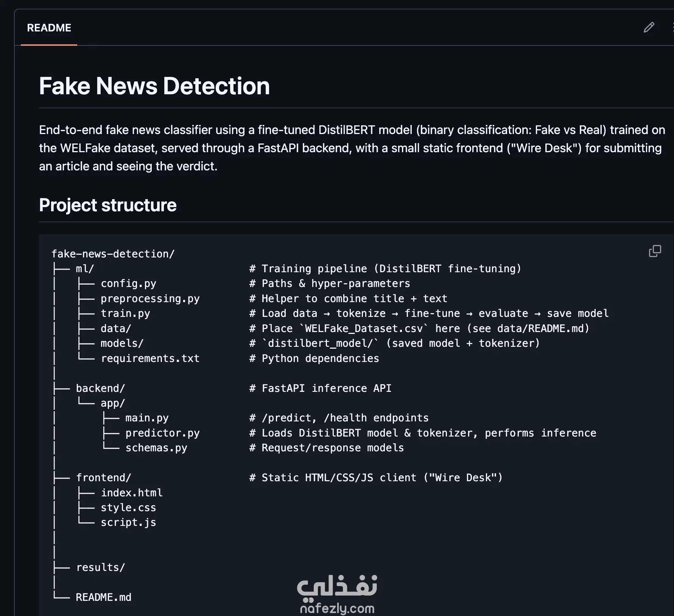This screenshot has height=616, width=674.
Task: Click the edit README pencil icon
Action: click(x=649, y=27)
